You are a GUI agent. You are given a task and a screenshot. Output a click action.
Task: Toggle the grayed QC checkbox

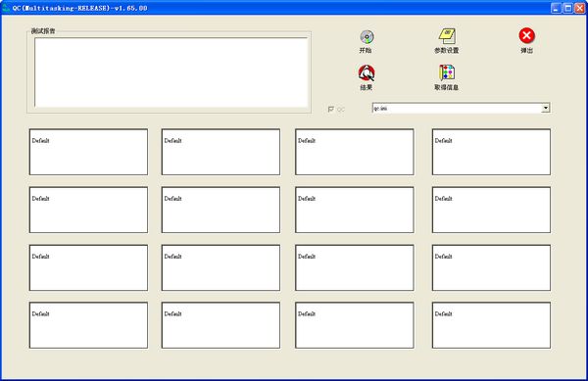(331, 109)
